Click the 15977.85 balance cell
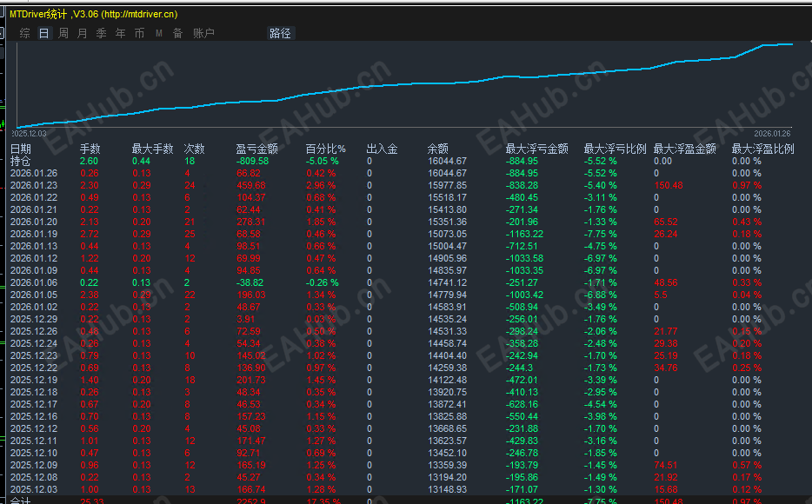812x504 pixels. pyautogui.click(x=448, y=185)
